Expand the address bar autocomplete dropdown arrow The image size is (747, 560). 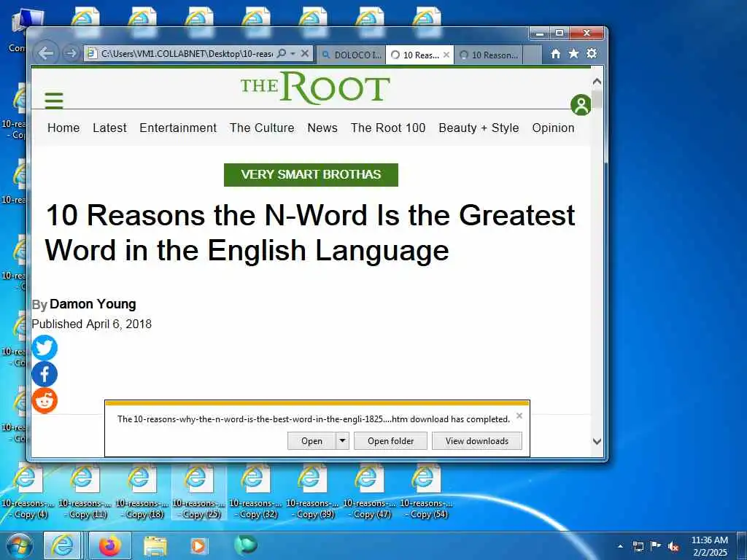coord(293,53)
